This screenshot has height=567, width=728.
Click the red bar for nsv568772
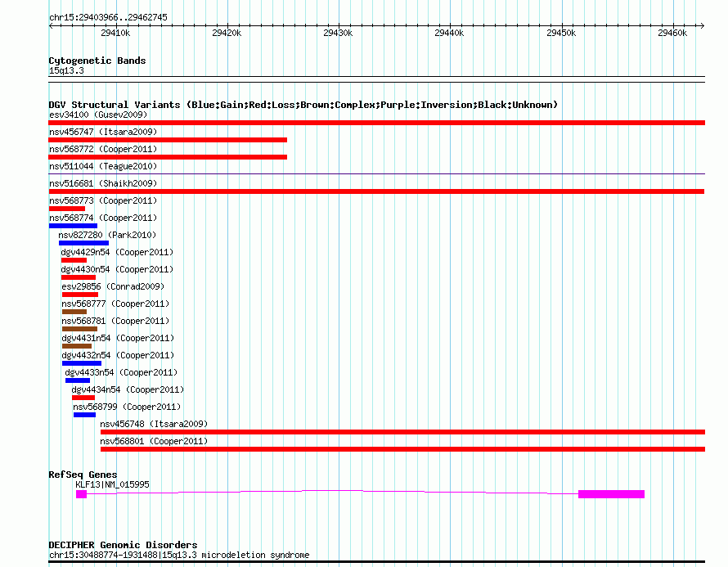click(x=168, y=157)
